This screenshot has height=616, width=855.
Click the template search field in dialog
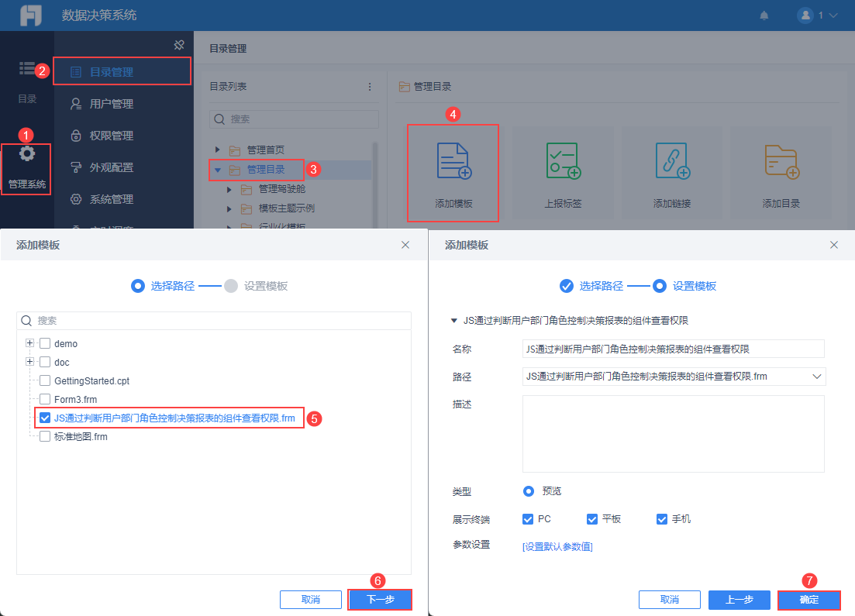click(x=214, y=321)
